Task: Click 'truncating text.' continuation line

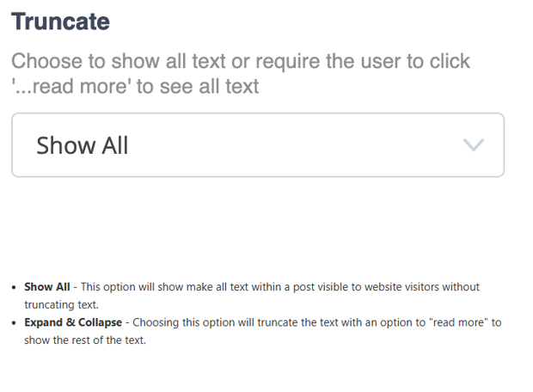Action: [x=61, y=304]
